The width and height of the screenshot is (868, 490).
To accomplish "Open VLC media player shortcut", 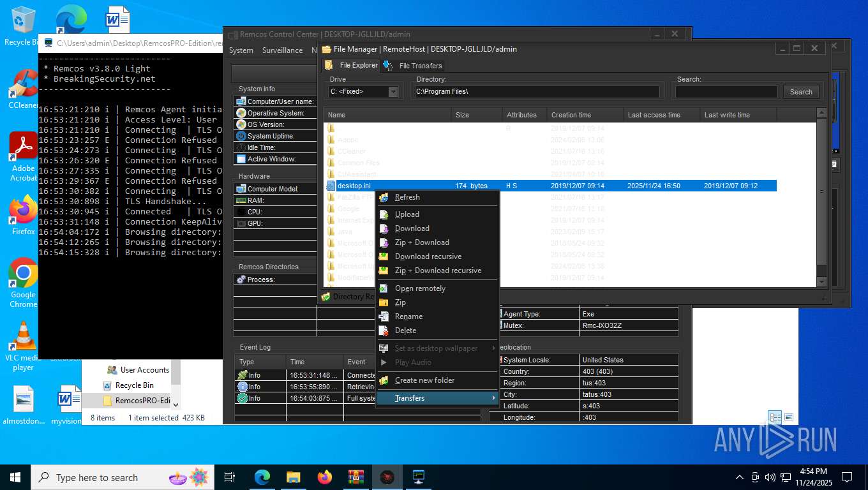I will point(24,346).
